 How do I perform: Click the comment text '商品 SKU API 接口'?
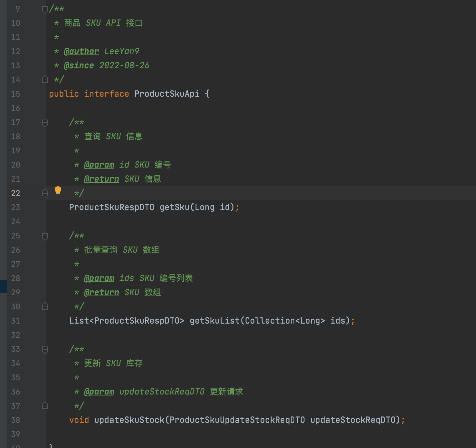point(103,23)
